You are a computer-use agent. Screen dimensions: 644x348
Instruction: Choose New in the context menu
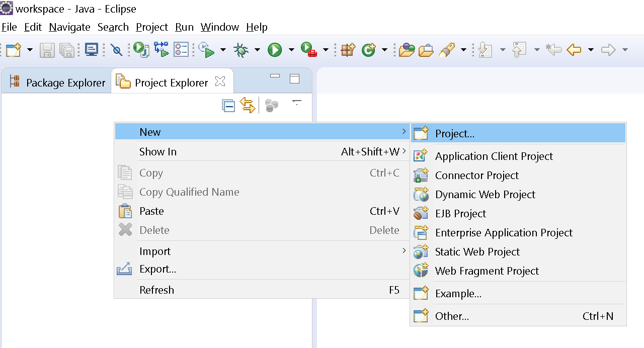coord(262,132)
